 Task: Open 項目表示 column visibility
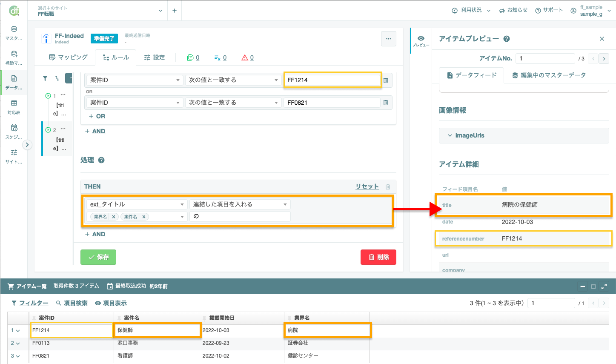111,303
